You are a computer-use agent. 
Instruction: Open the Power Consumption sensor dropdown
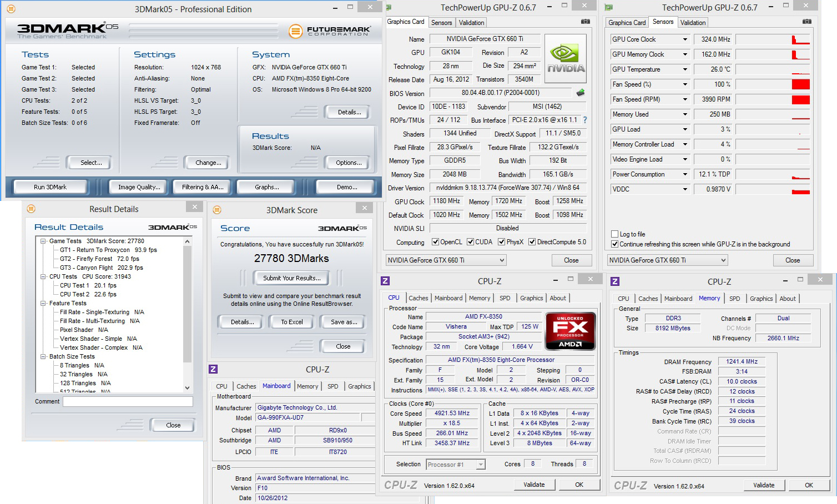(685, 174)
